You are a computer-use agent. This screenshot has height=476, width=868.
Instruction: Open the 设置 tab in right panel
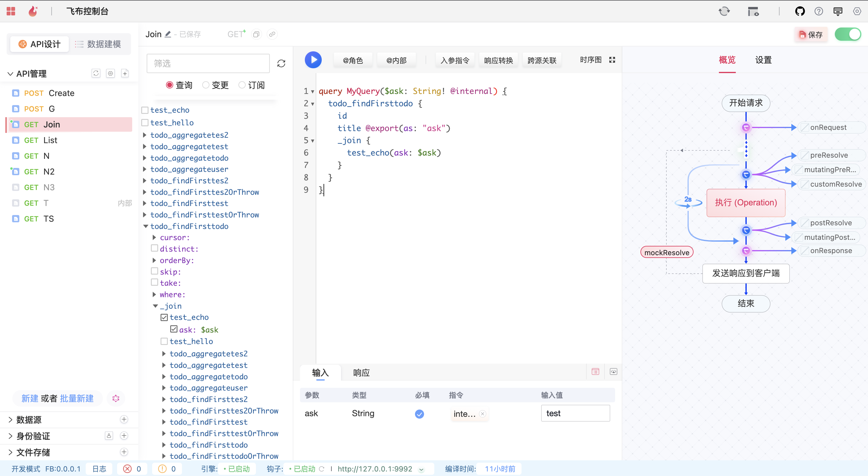tap(763, 60)
